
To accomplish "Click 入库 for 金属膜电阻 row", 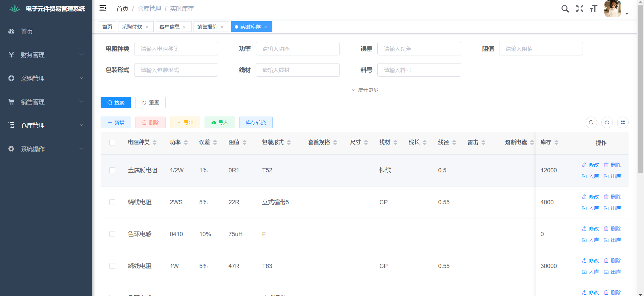I will [x=590, y=176].
